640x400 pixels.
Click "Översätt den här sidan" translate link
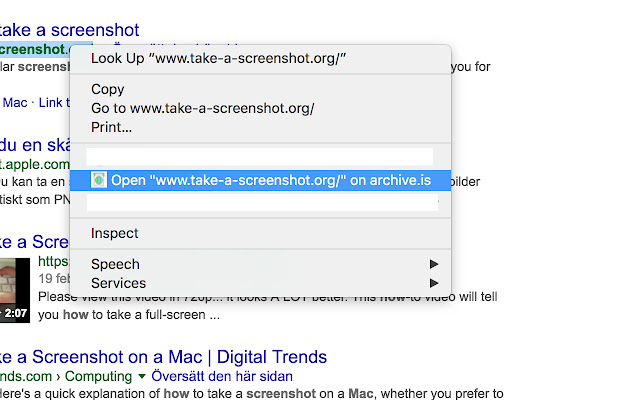coord(221,377)
